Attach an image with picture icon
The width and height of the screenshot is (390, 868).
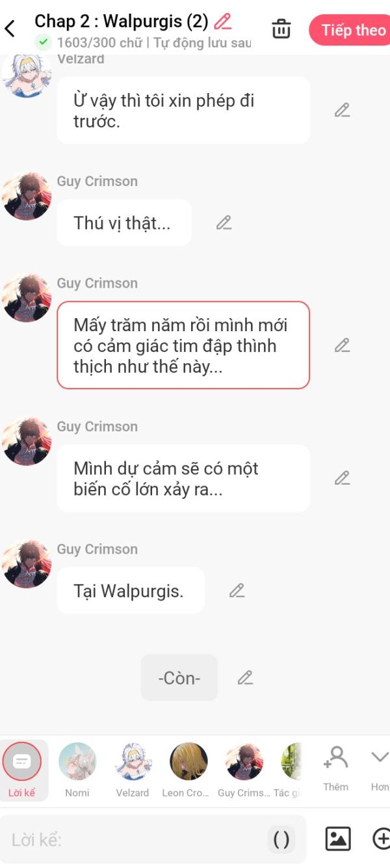[338, 839]
